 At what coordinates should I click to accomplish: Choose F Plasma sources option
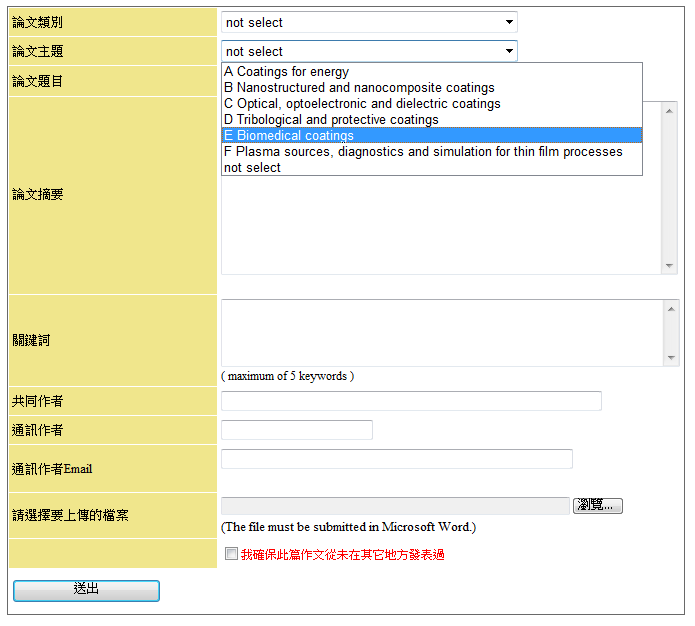[x=423, y=152]
